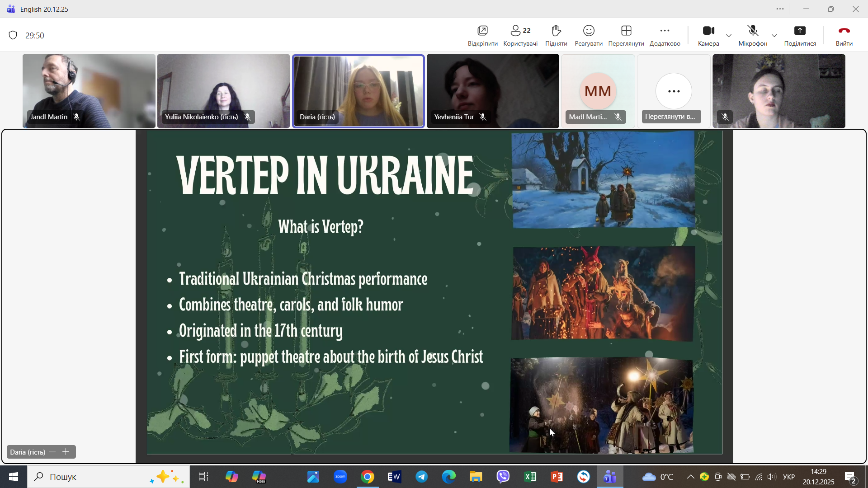The height and width of the screenshot is (488, 868).
Task: Open the Переглянути в... overflow participants tile
Action: pyautogui.click(x=674, y=92)
